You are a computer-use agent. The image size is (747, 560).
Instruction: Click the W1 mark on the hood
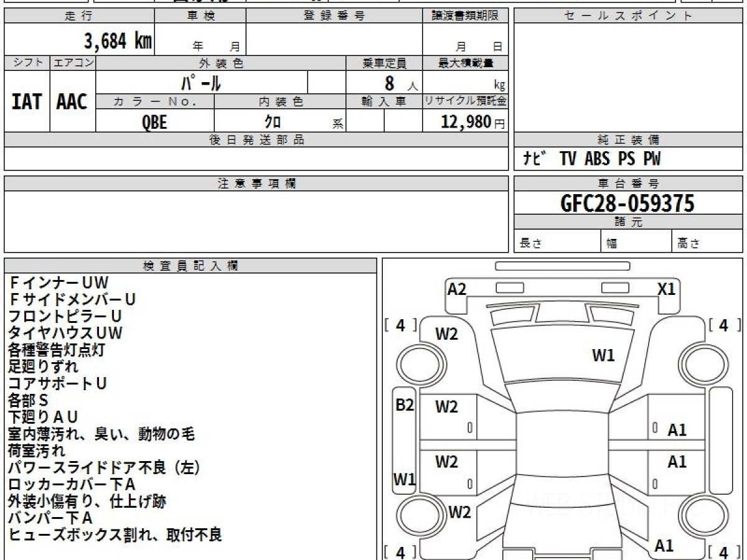[603, 355]
